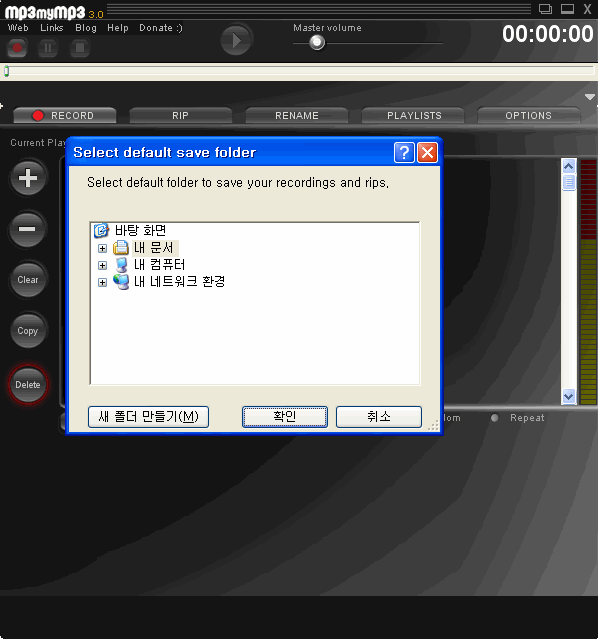Click the compact mode icon in title bar

545,9
